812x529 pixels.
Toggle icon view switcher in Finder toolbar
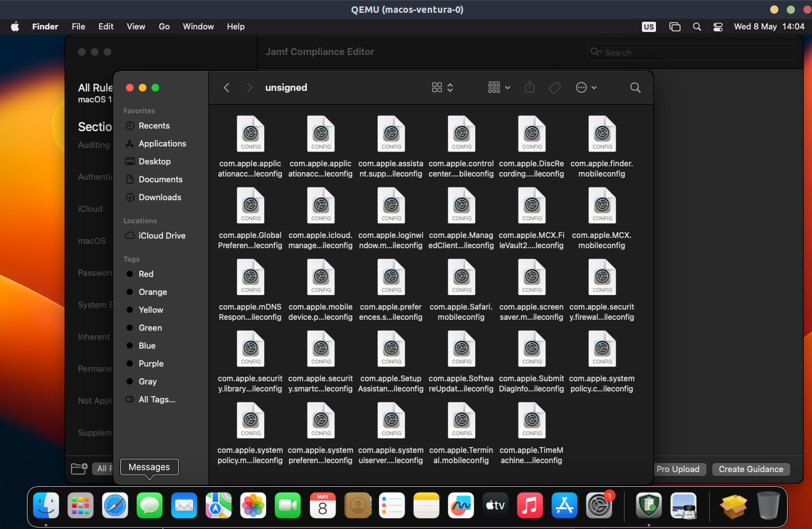[442, 88]
